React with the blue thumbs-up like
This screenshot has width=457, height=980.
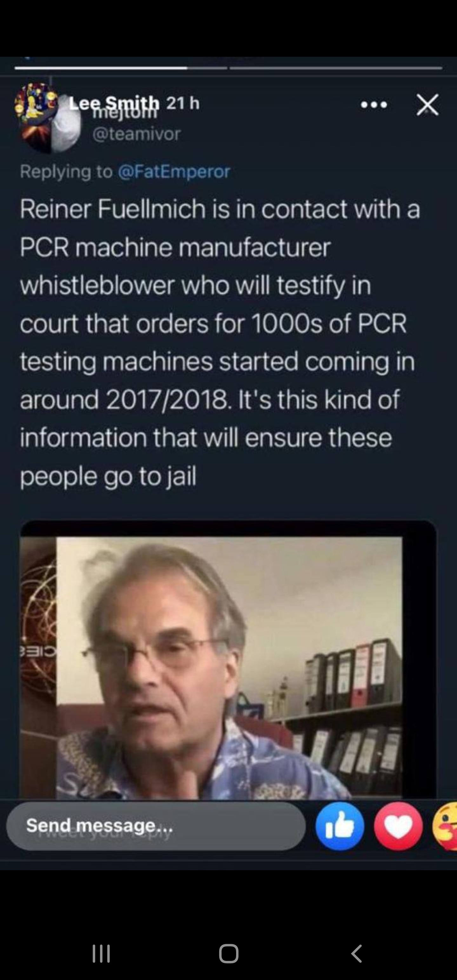[340, 826]
